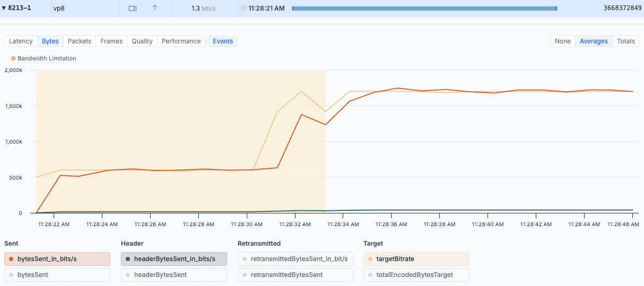Open the Frames tab
Viewport: 644px width, 286px height.
click(111, 41)
